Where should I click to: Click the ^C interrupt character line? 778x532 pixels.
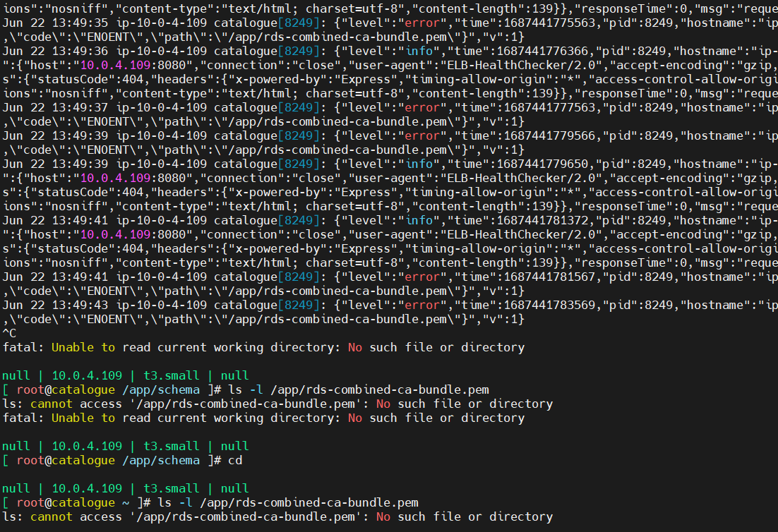8,333
